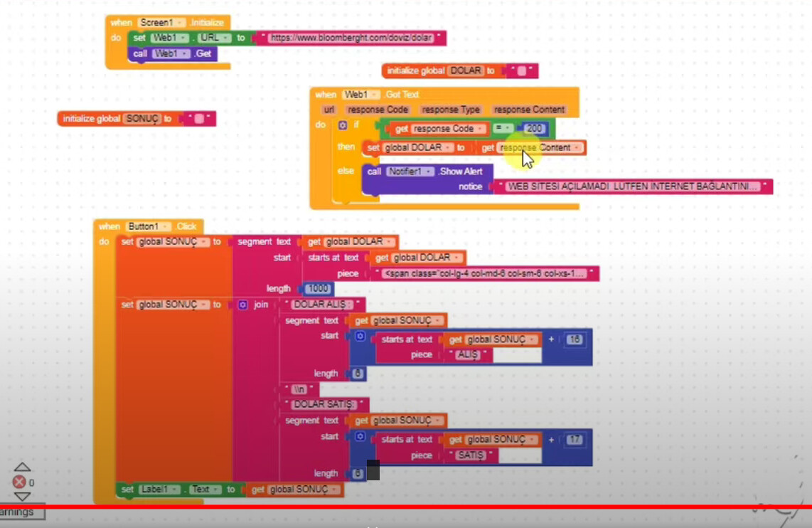Click the length value 1000 block
This screenshot has width=812, height=528.
tap(319, 289)
